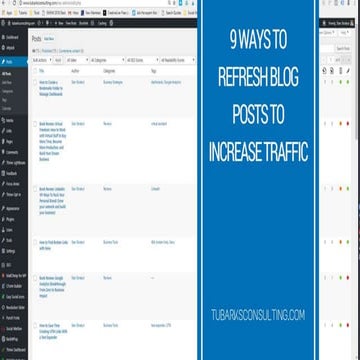Viewport: 360px width, 360px height.
Task: Open the MailChimp for WP sidebar icon
Action: (3, 276)
